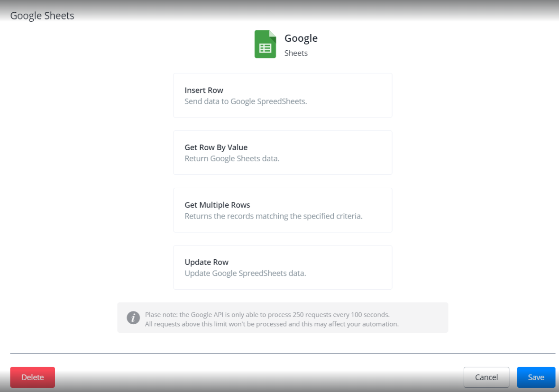
Task: Click the "Google Sheets" dialog title
Action: [42, 16]
